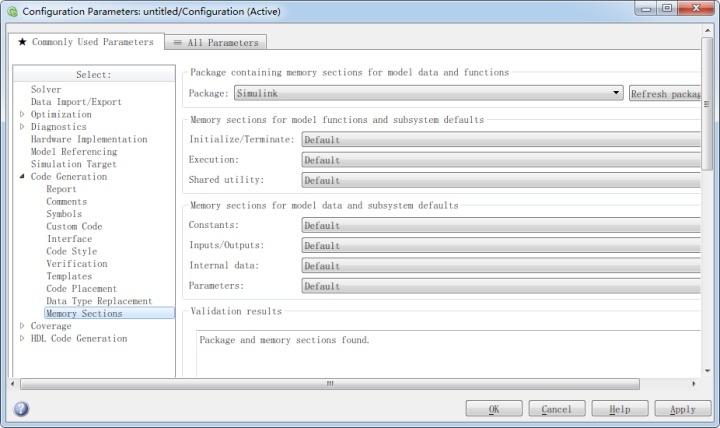Open the Parameters memory section dropdown
720x428 pixels.
coord(501,286)
